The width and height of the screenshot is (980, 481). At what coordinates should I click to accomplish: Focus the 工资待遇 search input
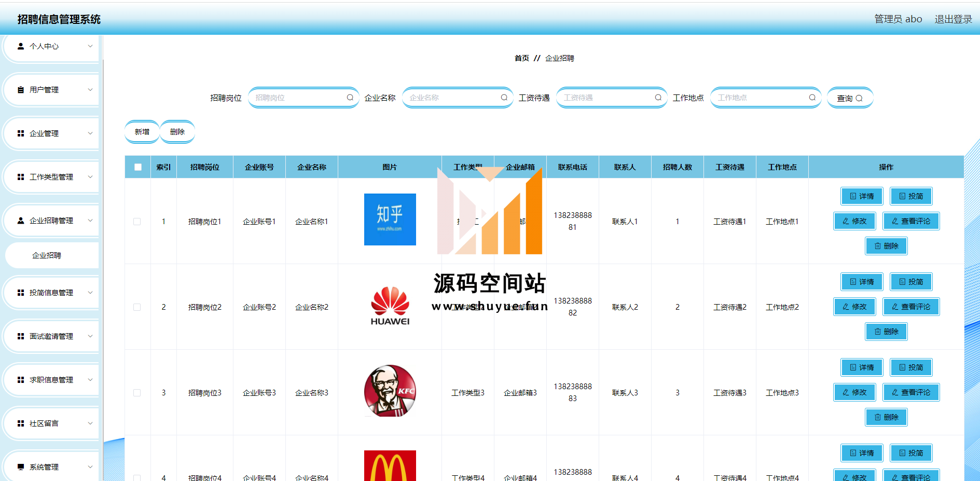tap(612, 98)
